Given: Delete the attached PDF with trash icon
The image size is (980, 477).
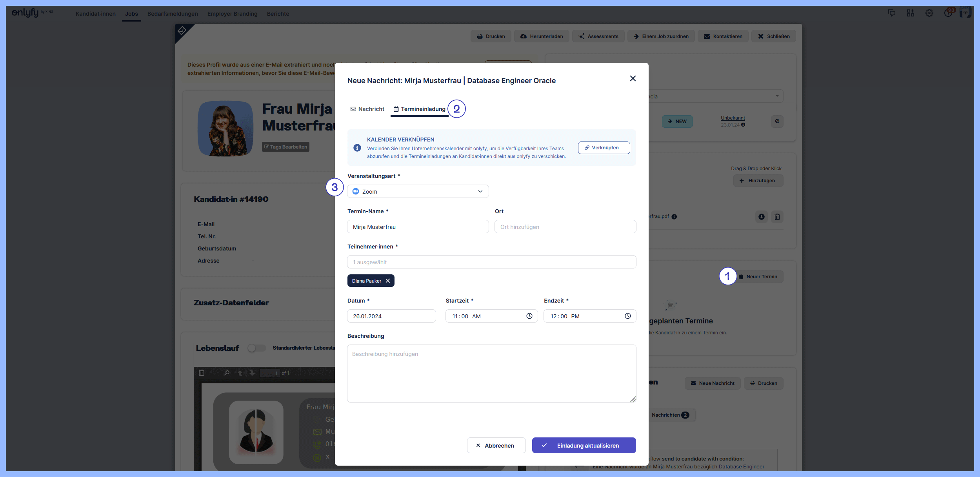Looking at the screenshot, I should [777, 217].
